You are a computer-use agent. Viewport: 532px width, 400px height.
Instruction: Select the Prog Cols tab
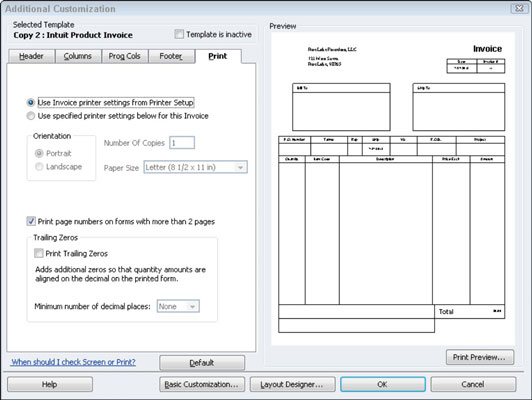125,56
